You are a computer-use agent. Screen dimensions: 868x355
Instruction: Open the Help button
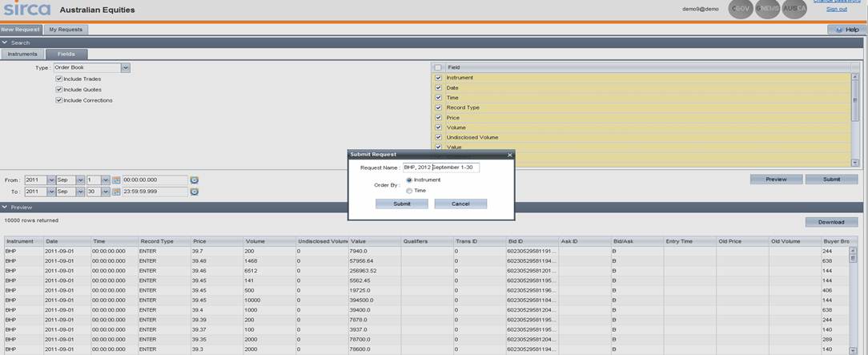click(847, 30)
